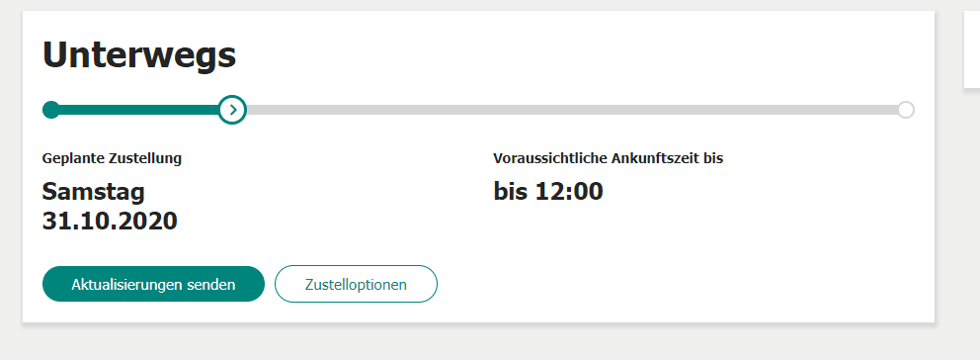This screenshot has width=980, height=360.
Task: Click the word 'Aktualisierungen' on green button
Action: point(126,284)
